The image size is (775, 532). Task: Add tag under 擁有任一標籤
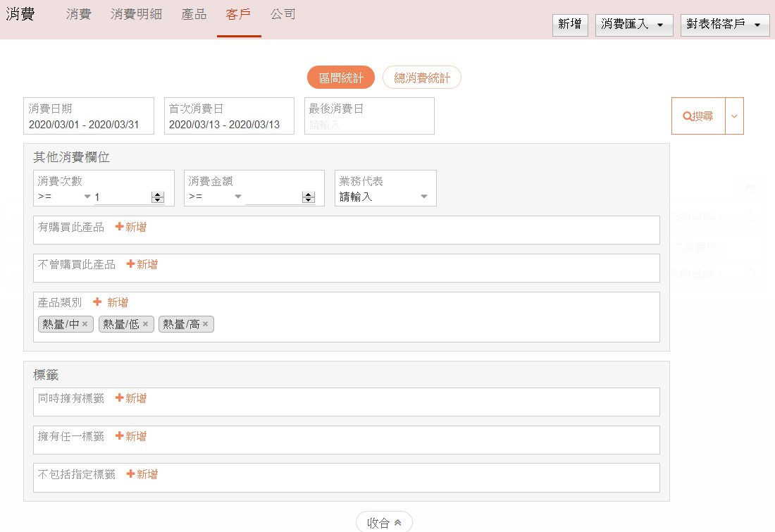tap(120, 436)
